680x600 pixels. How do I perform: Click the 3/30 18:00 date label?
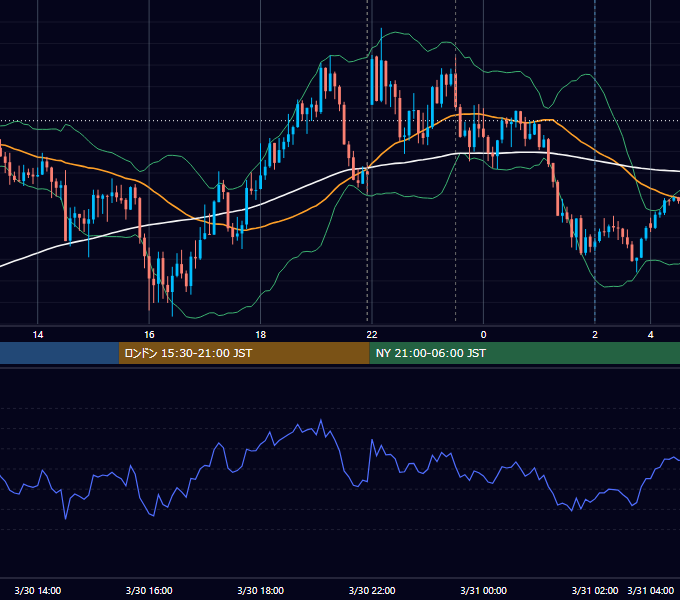[261, 590]
